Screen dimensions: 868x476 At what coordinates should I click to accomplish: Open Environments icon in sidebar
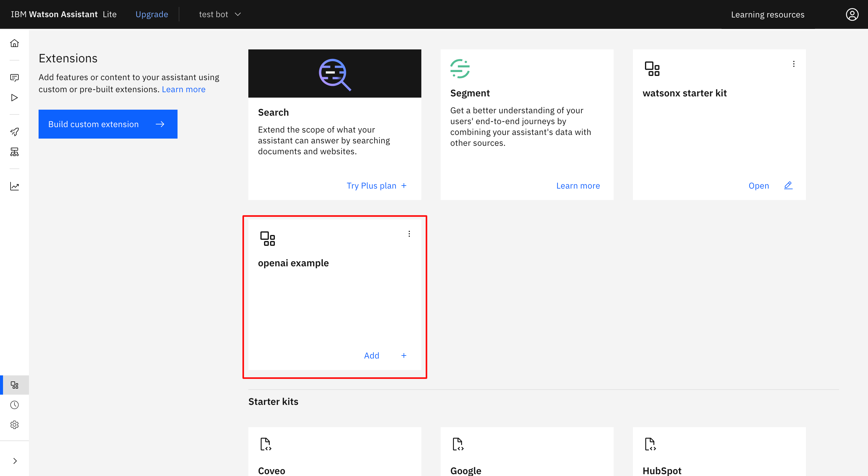click(14, 152)
